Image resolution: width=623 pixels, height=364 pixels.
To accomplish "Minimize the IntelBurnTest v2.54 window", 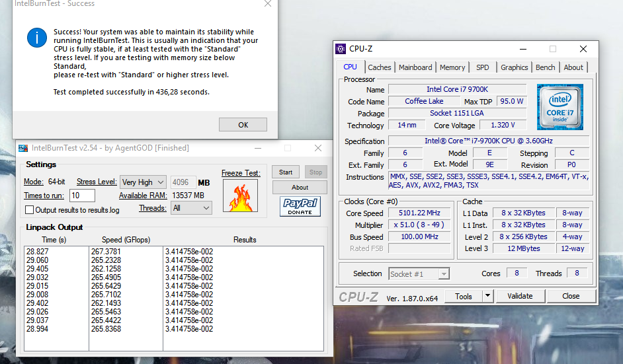I will coord(258,148).
